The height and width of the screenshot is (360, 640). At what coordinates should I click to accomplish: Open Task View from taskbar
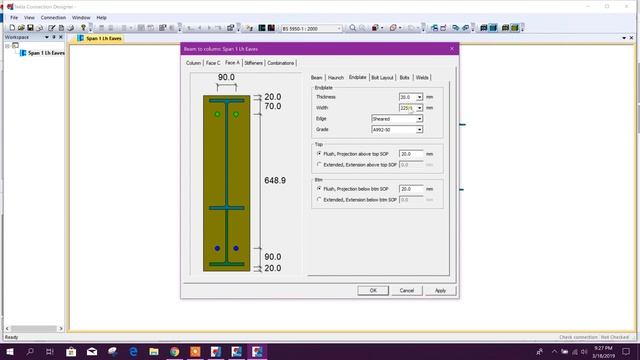(x=50, y=351)
